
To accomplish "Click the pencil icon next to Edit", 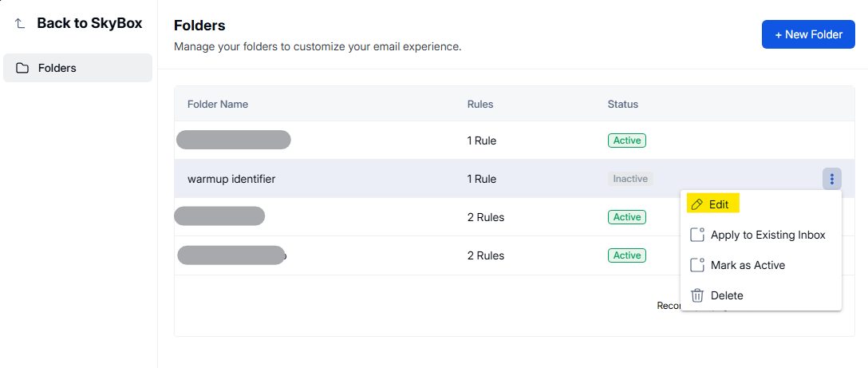I will 697,204.
